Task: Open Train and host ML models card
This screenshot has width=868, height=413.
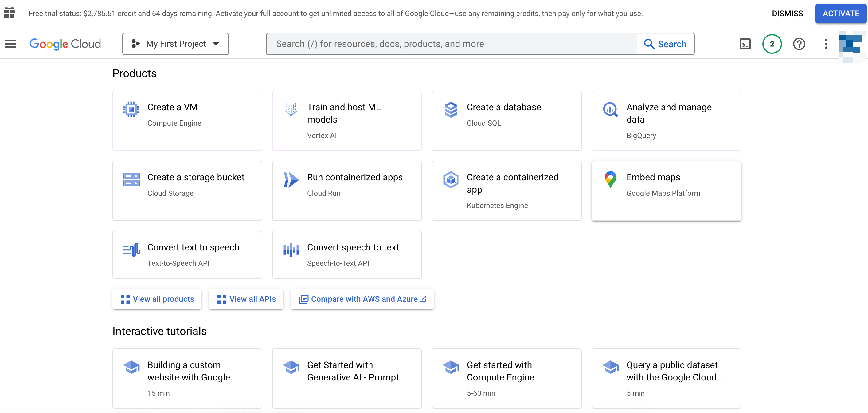Action: [347, 121]
